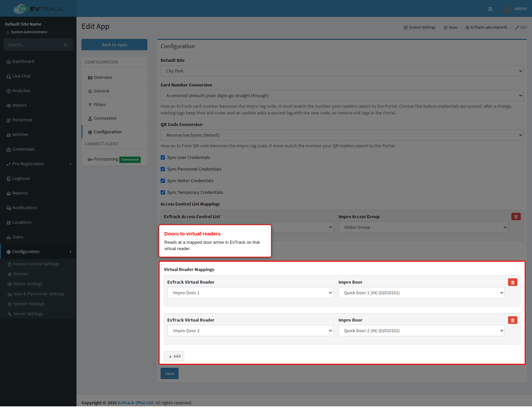Viewport: 532px width, 411px height.
Task: Delete the Impro Door 1 reader mapping
Action: point(512,282)
